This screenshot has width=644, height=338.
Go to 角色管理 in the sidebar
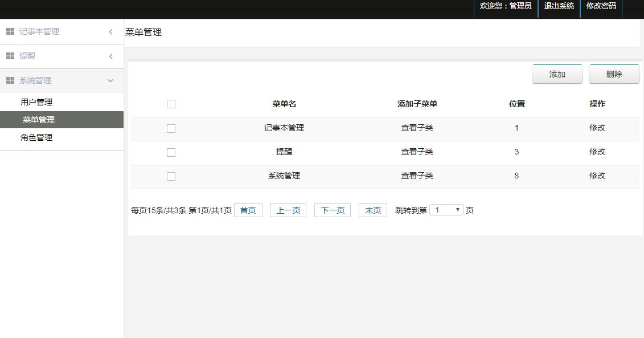coord(36,138)
